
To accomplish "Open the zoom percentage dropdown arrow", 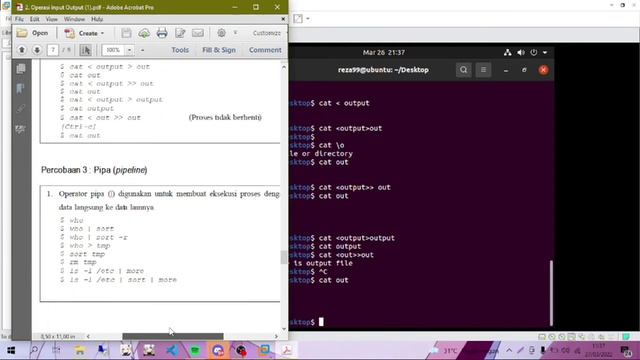I will click(x=129, y=50).
